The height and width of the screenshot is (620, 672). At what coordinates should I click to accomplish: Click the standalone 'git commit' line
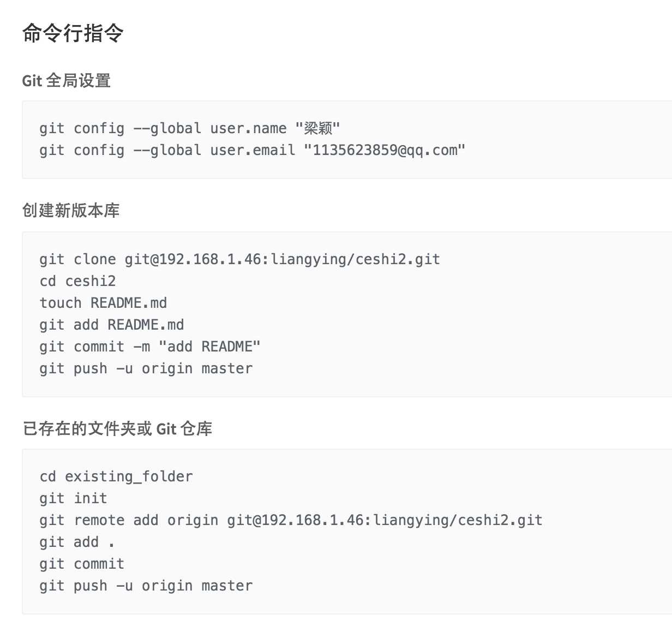82,564
